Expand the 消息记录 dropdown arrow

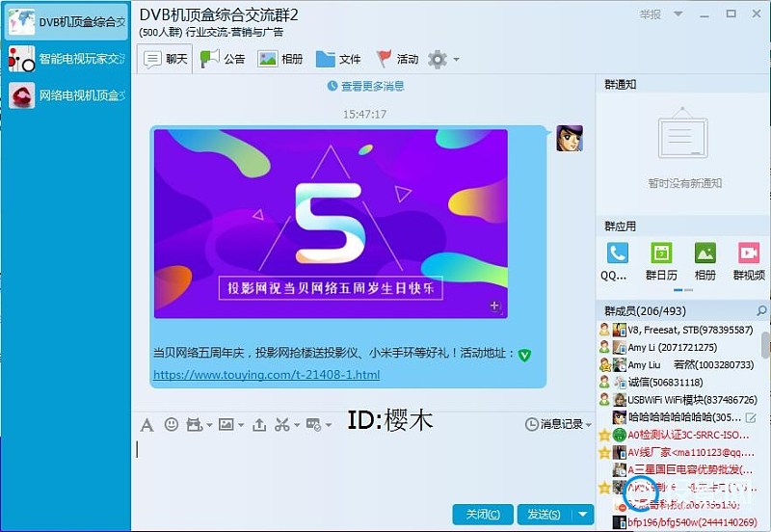[588, 425]
